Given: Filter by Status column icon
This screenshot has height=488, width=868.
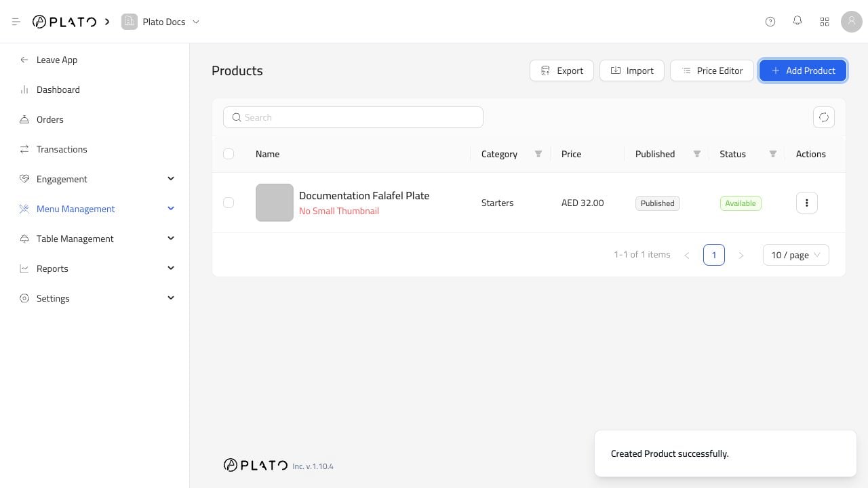Looking at the screenshot, I should click(773, 154).
